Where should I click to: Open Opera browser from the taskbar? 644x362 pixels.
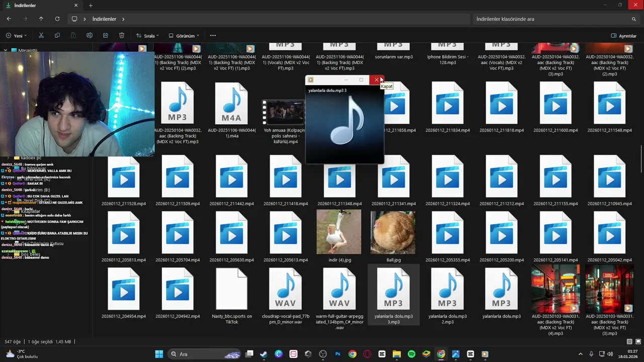click(367, 354)
